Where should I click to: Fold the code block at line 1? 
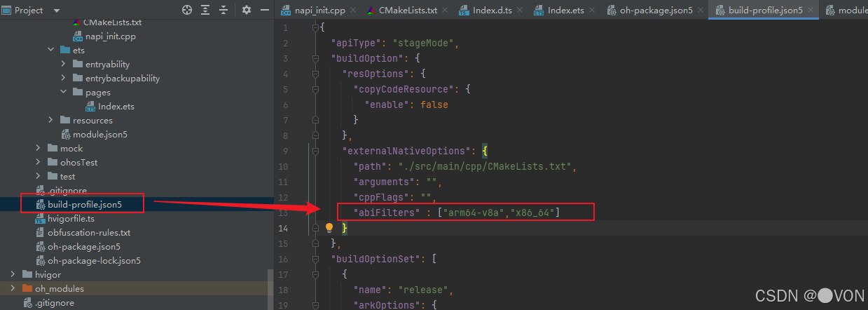(315, 27)
